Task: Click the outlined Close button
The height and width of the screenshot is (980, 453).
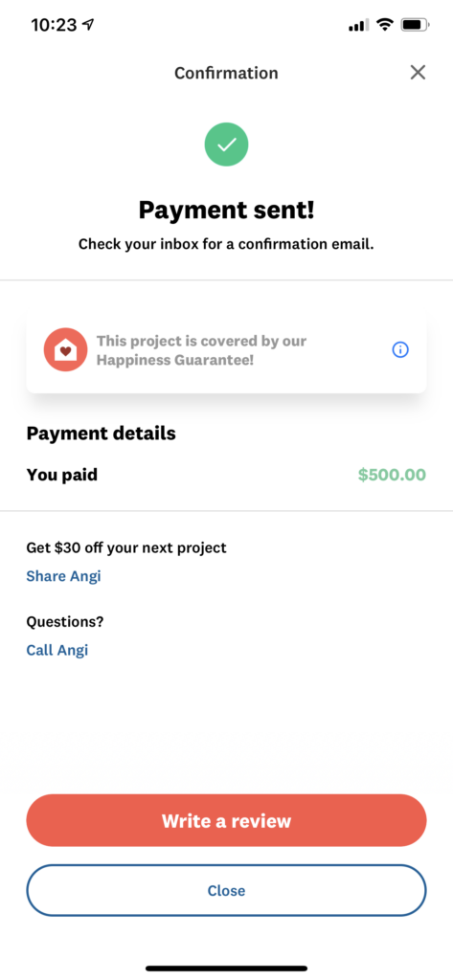Action: (x=226, y=891)
